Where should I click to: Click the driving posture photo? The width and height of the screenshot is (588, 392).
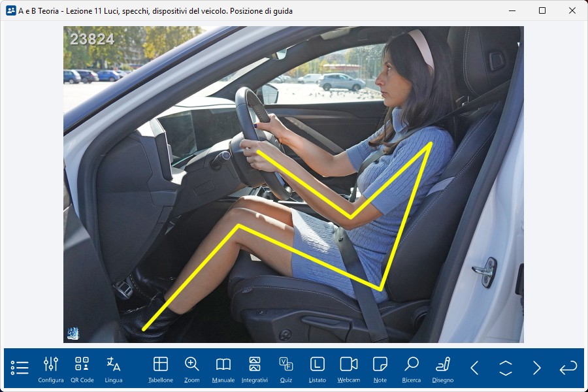point(293,184)
